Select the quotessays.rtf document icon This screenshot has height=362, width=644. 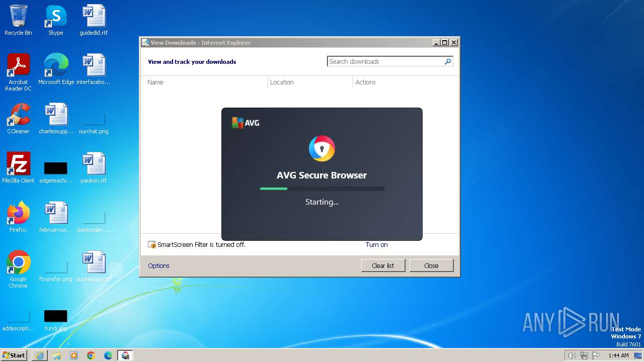94,266
